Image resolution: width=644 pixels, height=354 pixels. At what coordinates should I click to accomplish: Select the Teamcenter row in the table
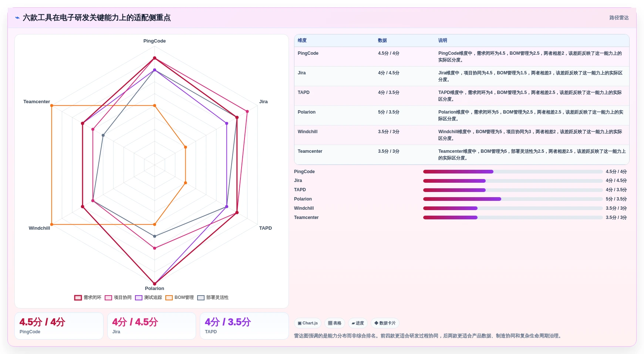tap(462, 155)
